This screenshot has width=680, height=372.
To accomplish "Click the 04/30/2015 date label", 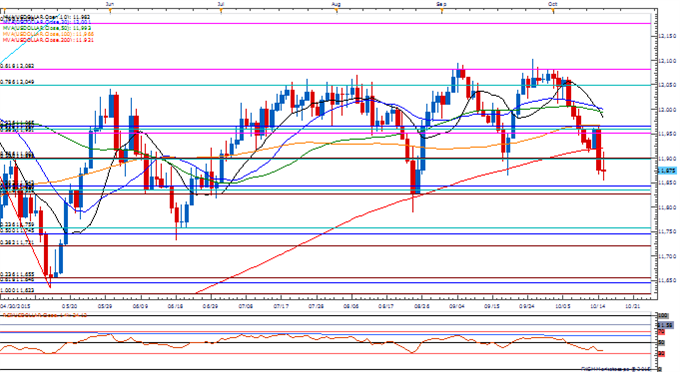I will coord(16,306).
